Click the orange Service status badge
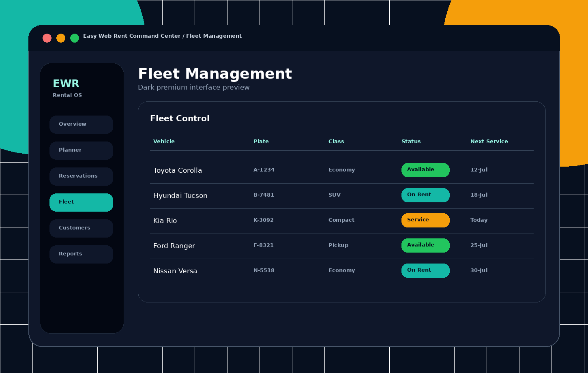This screenshot has height=373, width=588. click(425, 220)
